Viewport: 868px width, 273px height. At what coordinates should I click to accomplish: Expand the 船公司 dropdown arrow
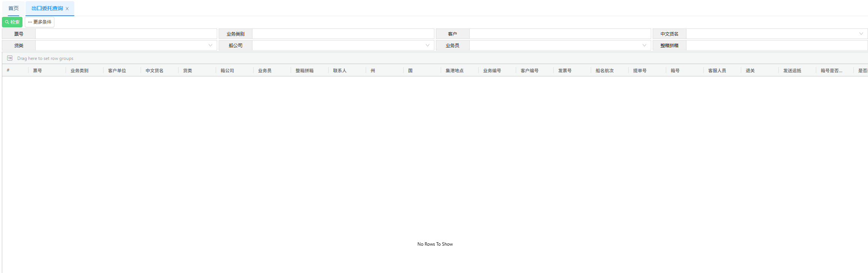pos(427,45)
